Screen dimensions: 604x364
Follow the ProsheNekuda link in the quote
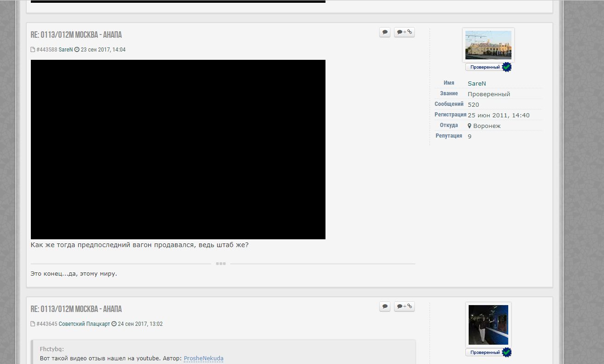coord(203,358)
